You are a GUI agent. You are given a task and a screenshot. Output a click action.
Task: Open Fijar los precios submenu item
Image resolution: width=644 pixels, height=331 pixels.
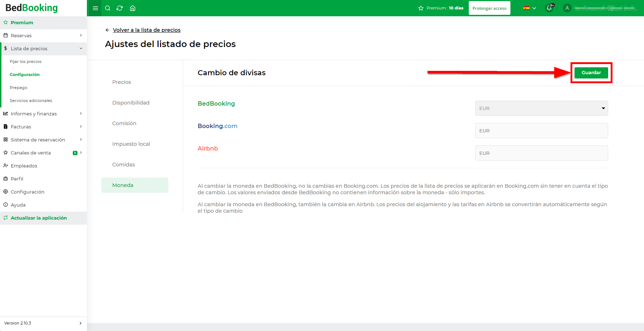pyautogui.click(x=26, y=61)
